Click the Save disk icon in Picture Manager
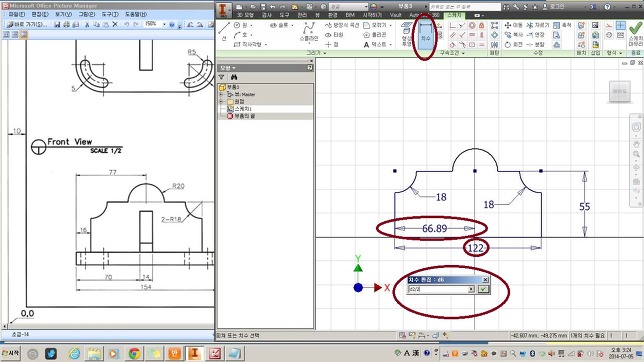This screenshot has height=362, width=644. (x=57, y=25)
